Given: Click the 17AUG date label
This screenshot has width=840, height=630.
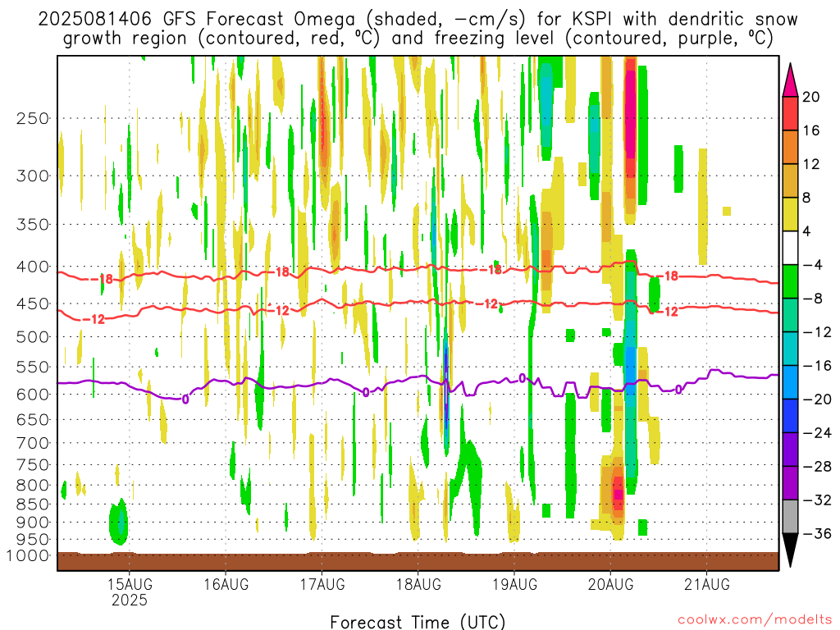Looking at the screenshot, I should [322, 584].
